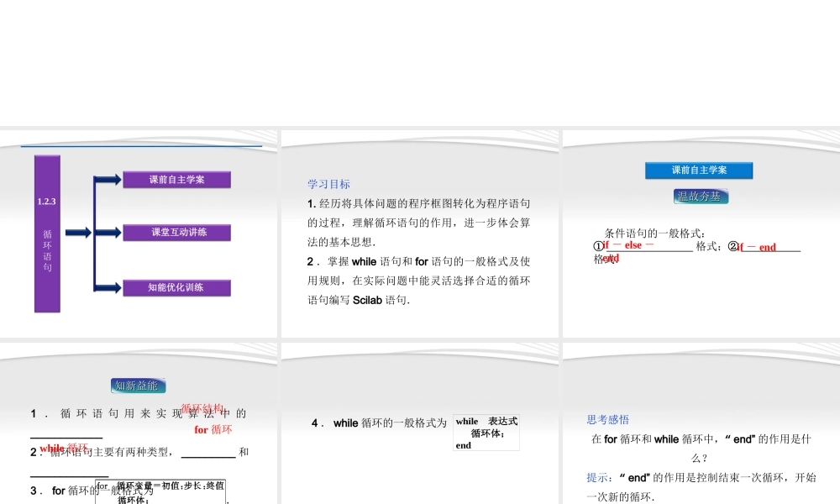This screenshot has height=504, width=840.
Task: Click the red 'for 循环' answer text
Action: [x=213, y=429]
